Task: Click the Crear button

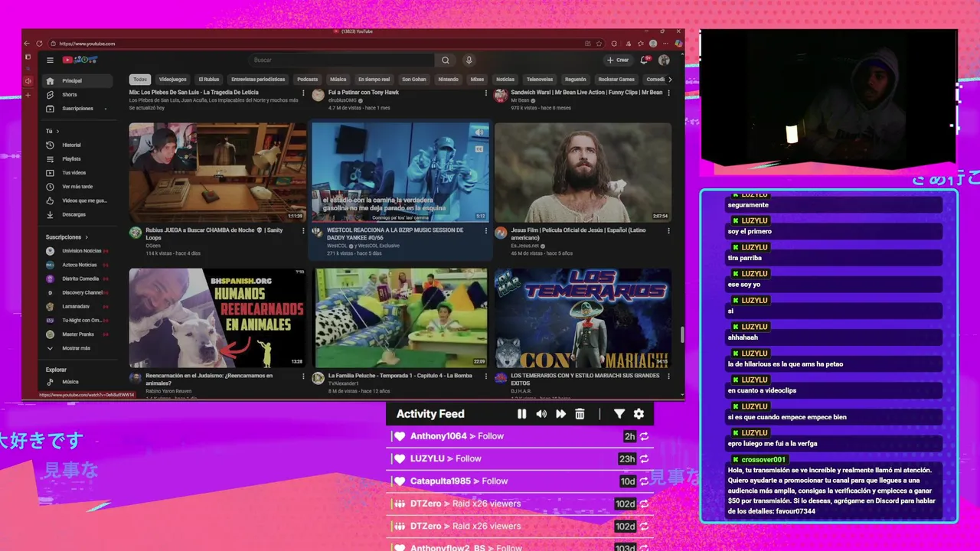Action: click(x=618, y=60)
